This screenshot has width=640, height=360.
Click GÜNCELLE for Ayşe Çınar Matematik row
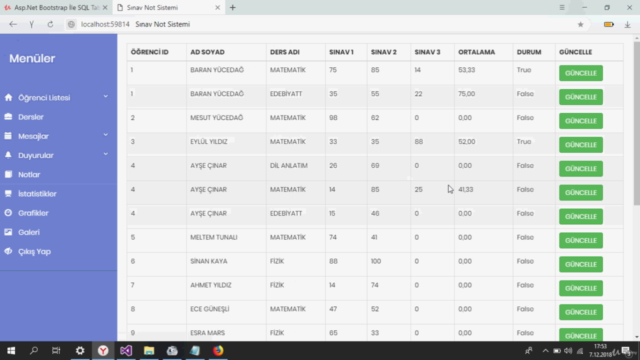click(581, 193)
